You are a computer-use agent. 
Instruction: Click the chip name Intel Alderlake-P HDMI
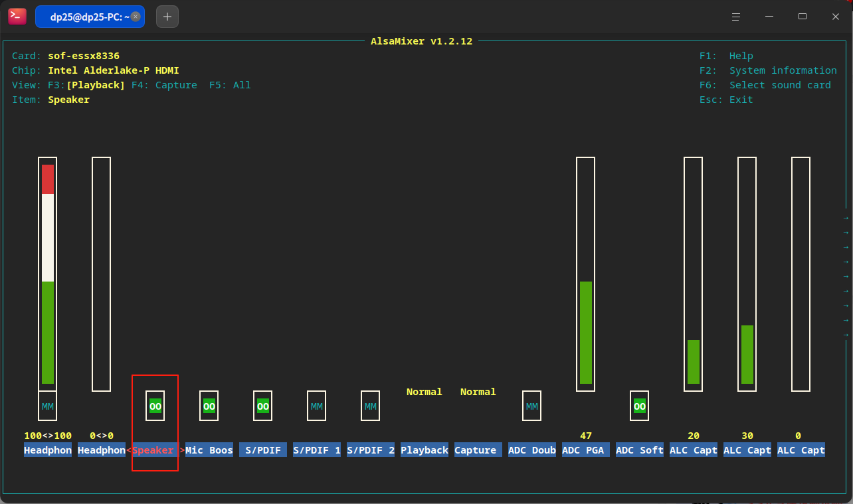pos(114,70)
